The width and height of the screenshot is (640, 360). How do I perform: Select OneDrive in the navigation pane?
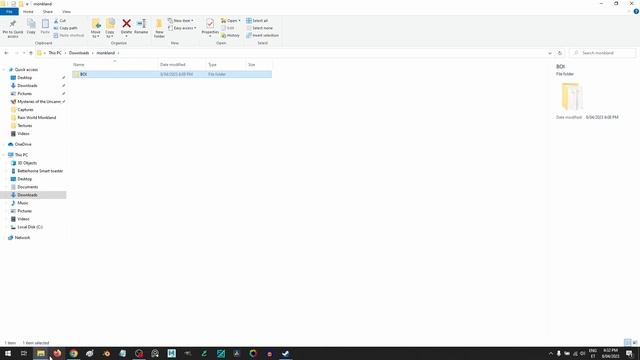(x=22, y=144)
